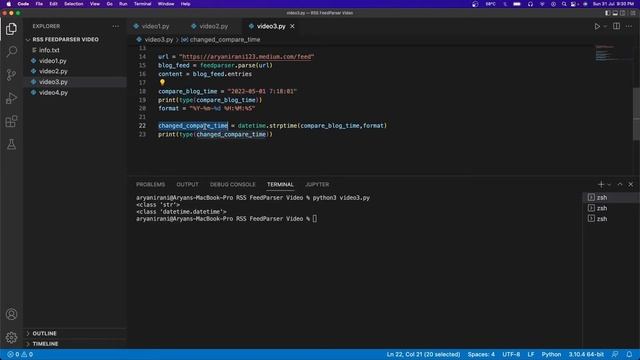Select interpreter 3.10.4 64-bit
640x360 pixels.
click(586, 355)
